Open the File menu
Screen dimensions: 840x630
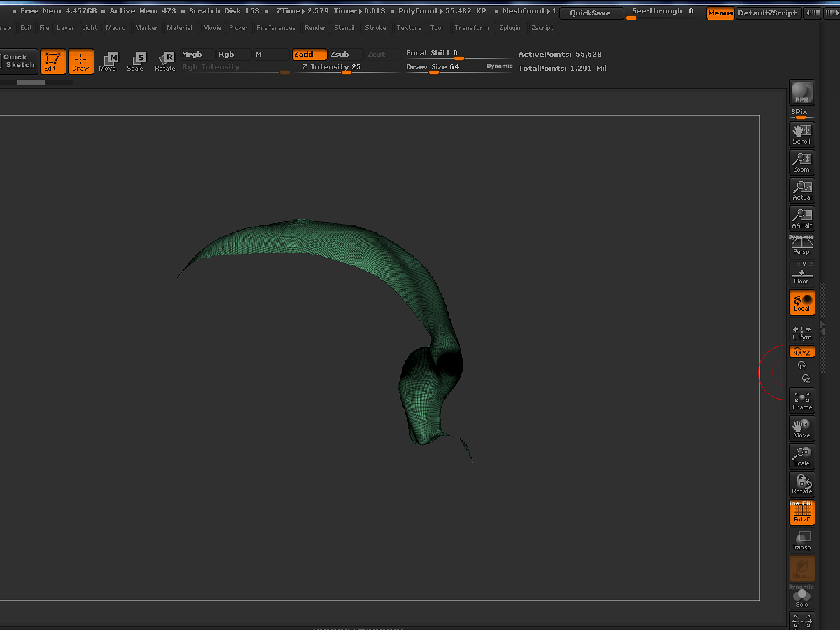coord(45,28)
